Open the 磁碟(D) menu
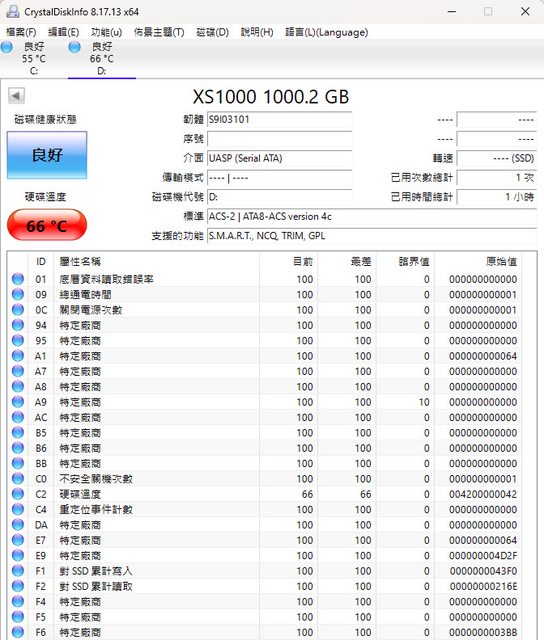This screenshot has width=544, height=640. pyautogui.click(x=212, y=32)
